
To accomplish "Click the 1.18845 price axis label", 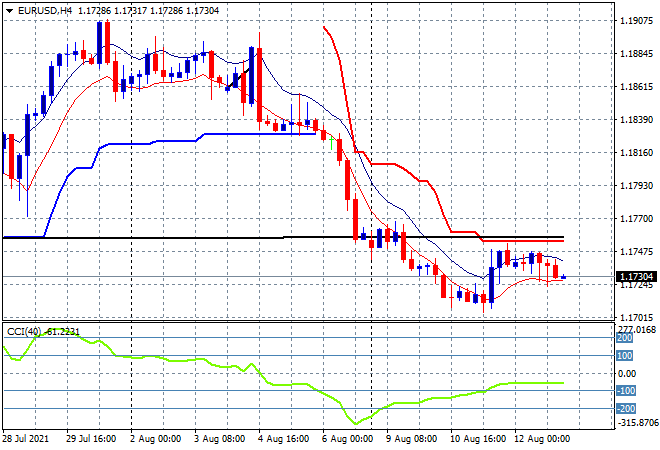I will pyautogui.click(x=637, y=54).
